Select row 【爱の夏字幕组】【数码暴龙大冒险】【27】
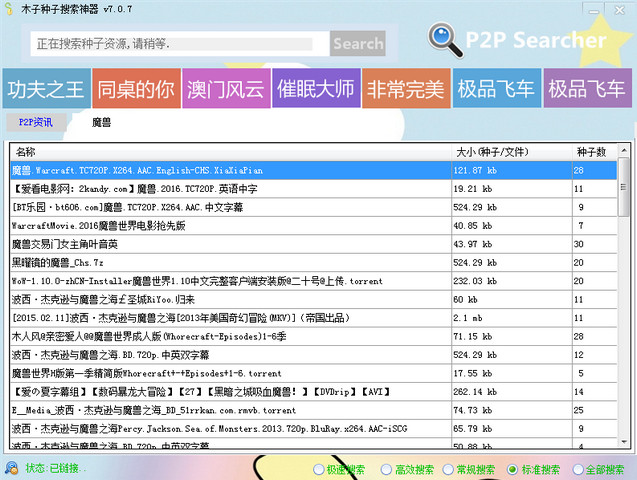This screenshot has width=637, height=480. (x=313, y=392)
